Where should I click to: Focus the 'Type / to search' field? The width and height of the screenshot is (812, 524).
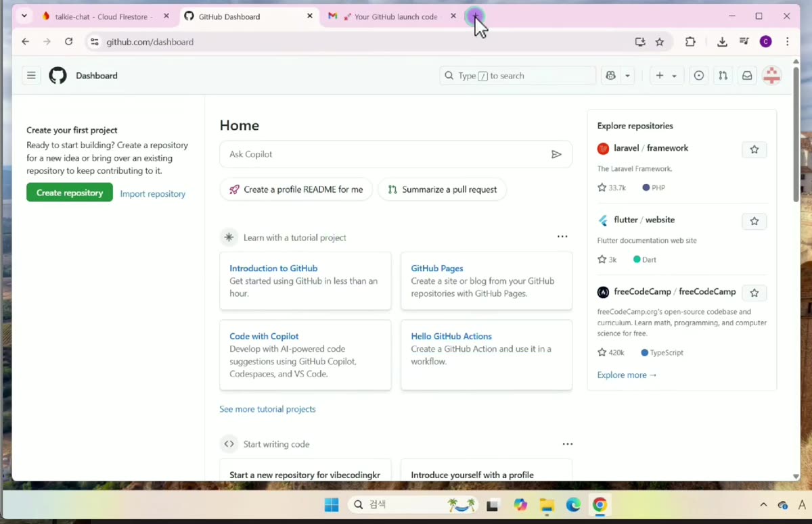(518, 76)
